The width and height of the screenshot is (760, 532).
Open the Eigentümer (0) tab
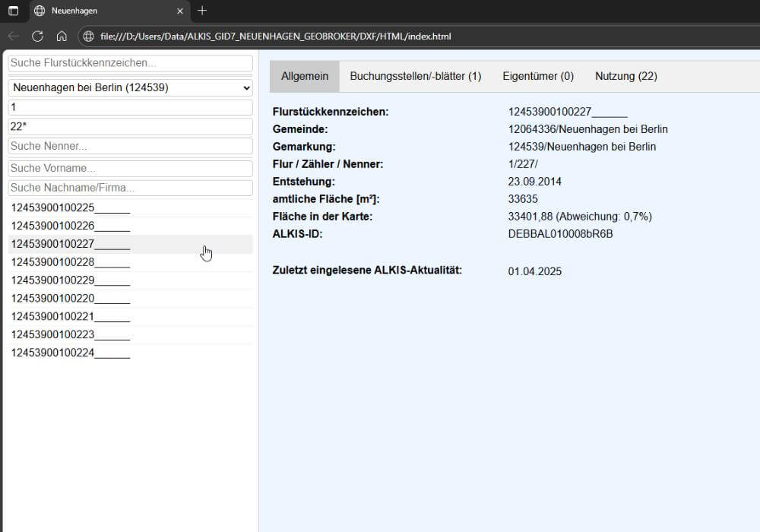point(538,76)
